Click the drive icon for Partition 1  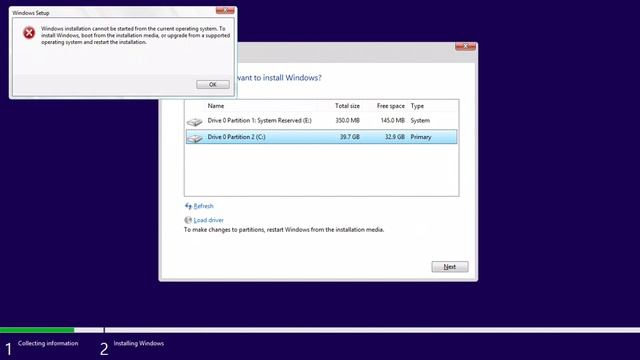(195, 122)
